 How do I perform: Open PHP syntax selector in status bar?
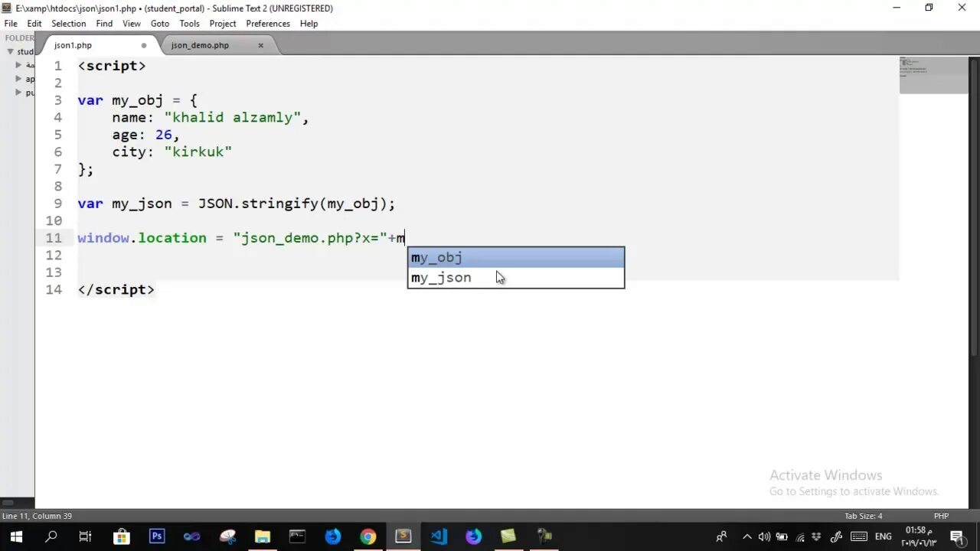[941, 516]
